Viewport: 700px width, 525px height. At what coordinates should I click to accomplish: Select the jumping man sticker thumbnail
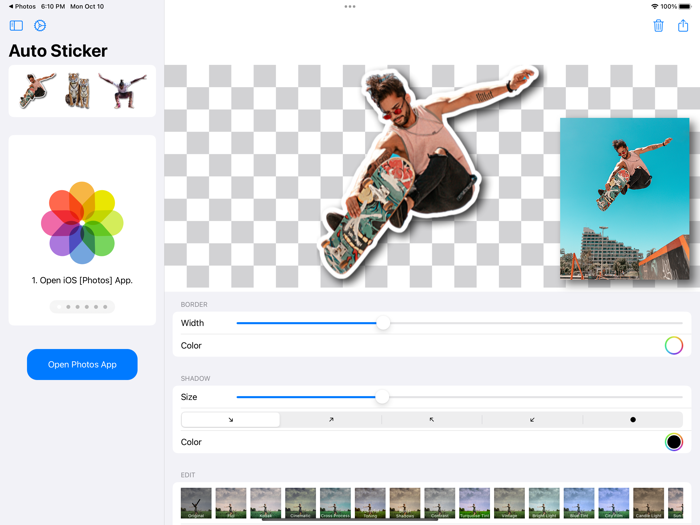(x=122, y=91)
